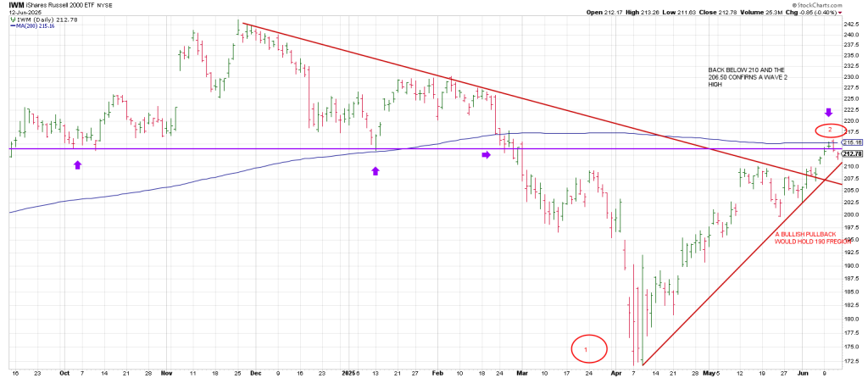This screenshot has height=378, width=868.
Task: Click the purple right-pointing arrow near late February
Action: click(x=487, y=155)
